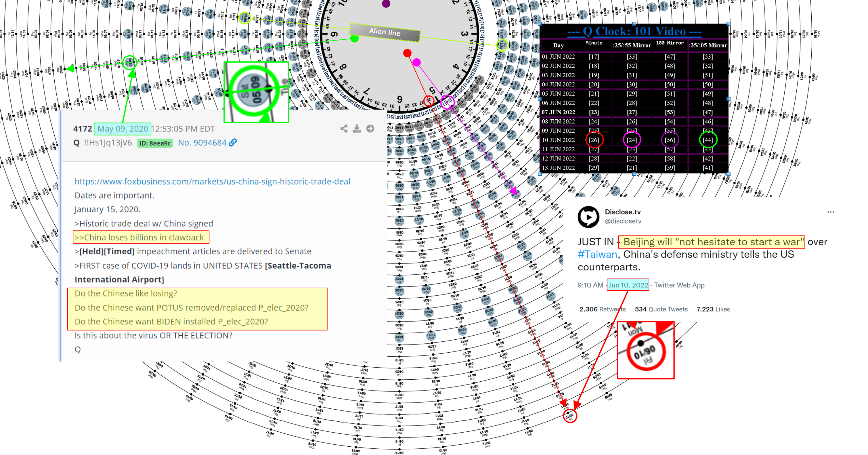Click the circled arrow icon on post 4172
868x455 pixels.
click(x=370, y=128)
